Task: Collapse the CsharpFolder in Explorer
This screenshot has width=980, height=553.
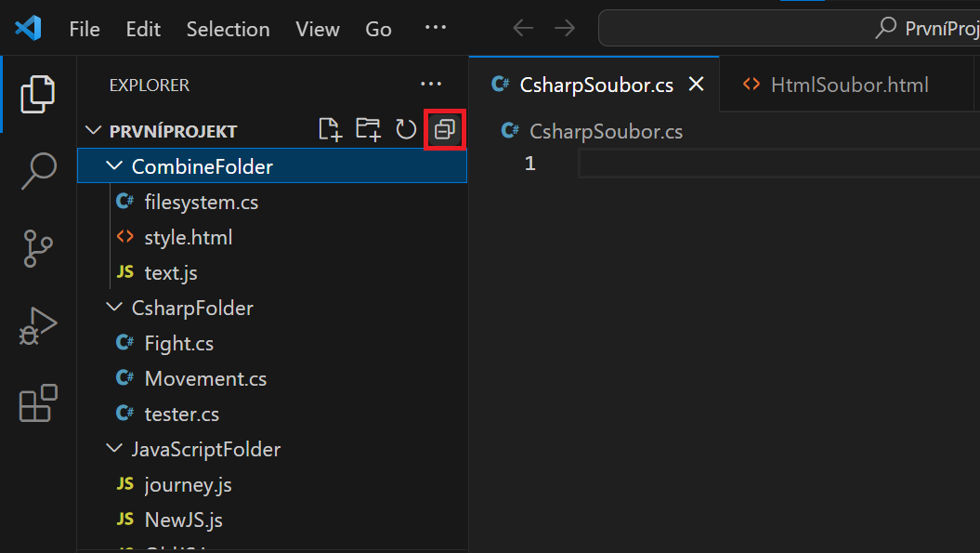Action: [x=113, y=308]
